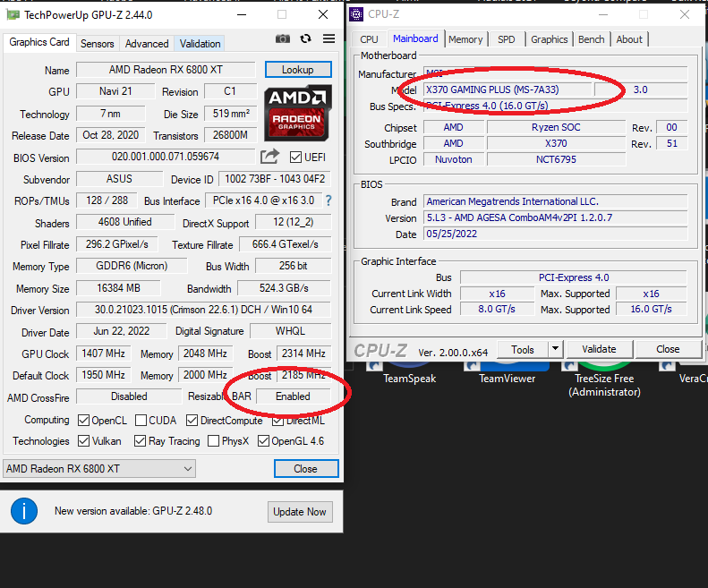Open the CPU tab in CPU-Z
Viewport: 708px width, 588px height.
tap(369, 39)
